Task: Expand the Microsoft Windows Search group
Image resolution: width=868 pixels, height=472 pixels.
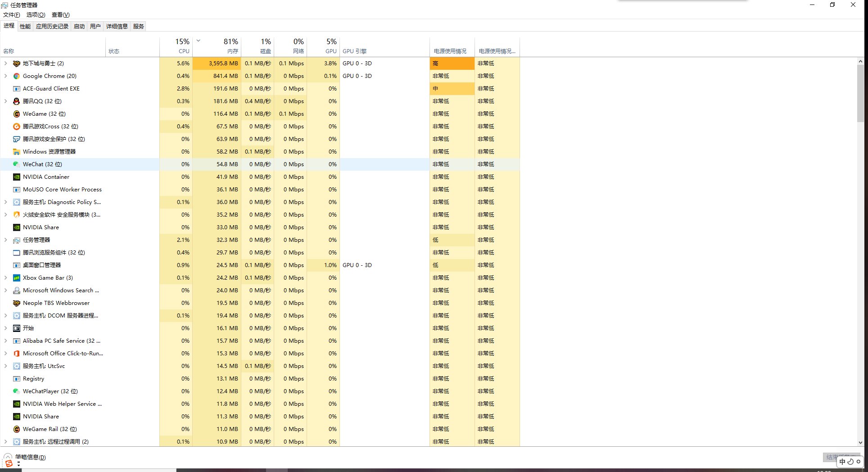Action: 5,290
